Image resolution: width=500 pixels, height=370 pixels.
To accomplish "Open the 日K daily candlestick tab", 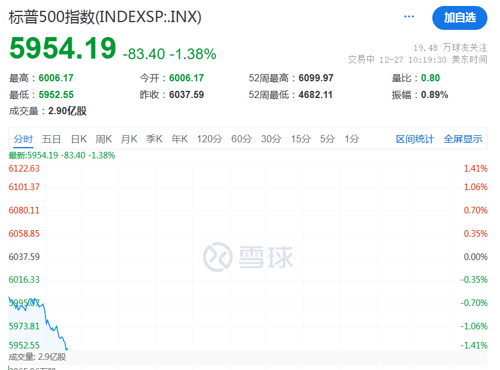I will pos(79,139).
